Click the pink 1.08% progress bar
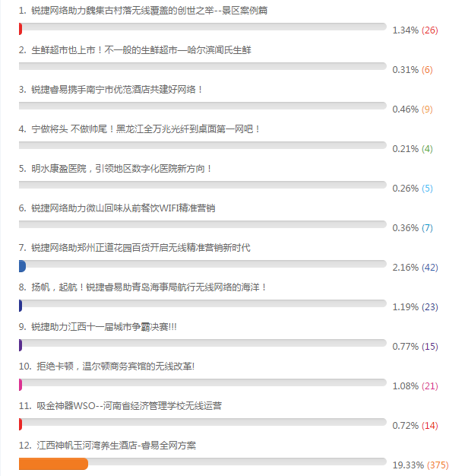The height and width of the screenshot is (476, 465). [21, 385]
